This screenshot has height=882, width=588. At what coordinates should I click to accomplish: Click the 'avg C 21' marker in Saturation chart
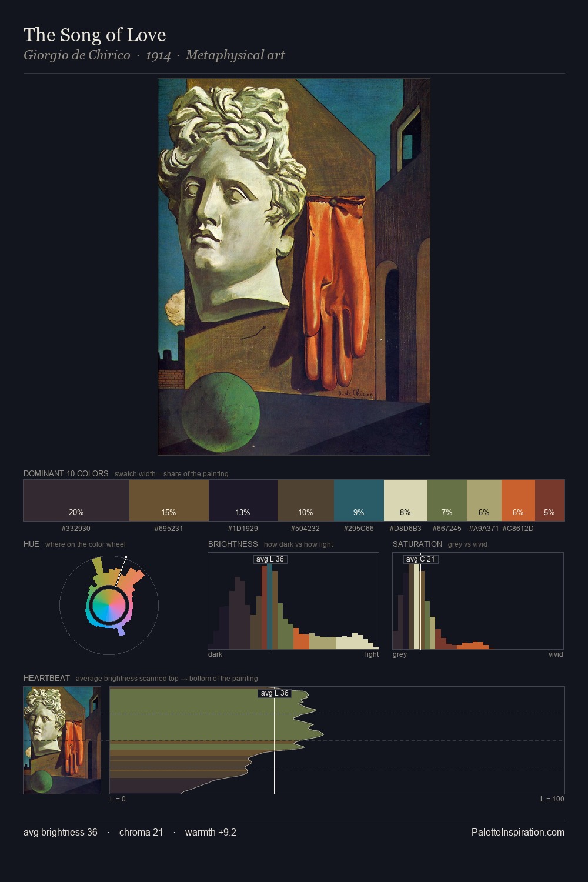(x=420, y=559)
